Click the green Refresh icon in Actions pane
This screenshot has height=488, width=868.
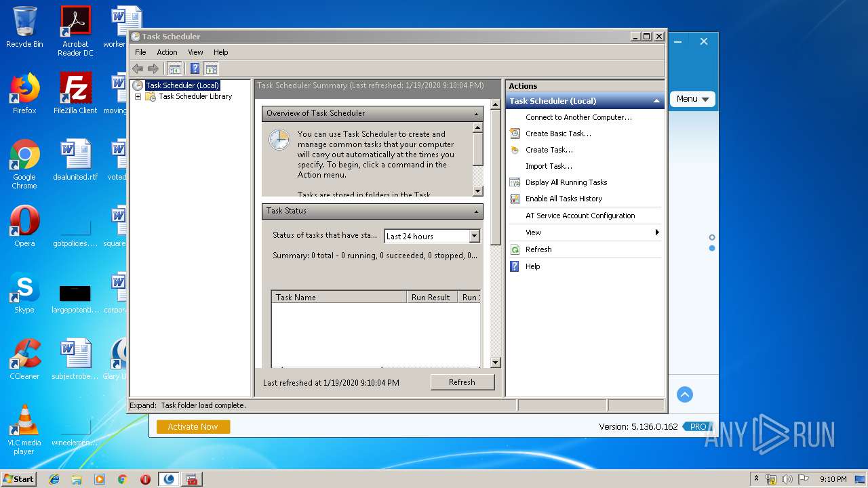coord(515,249)
